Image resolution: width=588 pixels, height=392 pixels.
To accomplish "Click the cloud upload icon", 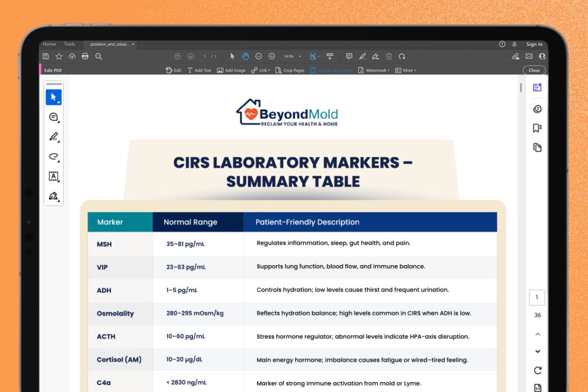I will (x=72, y=56).
